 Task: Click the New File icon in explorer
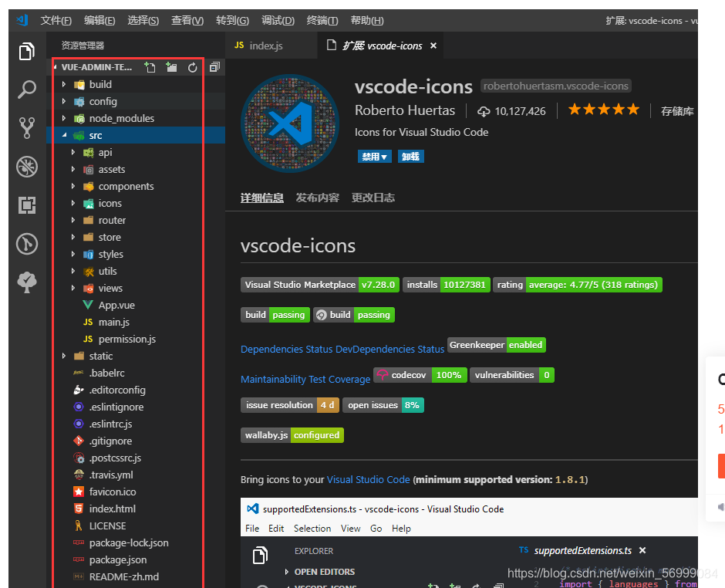[150, 67]
